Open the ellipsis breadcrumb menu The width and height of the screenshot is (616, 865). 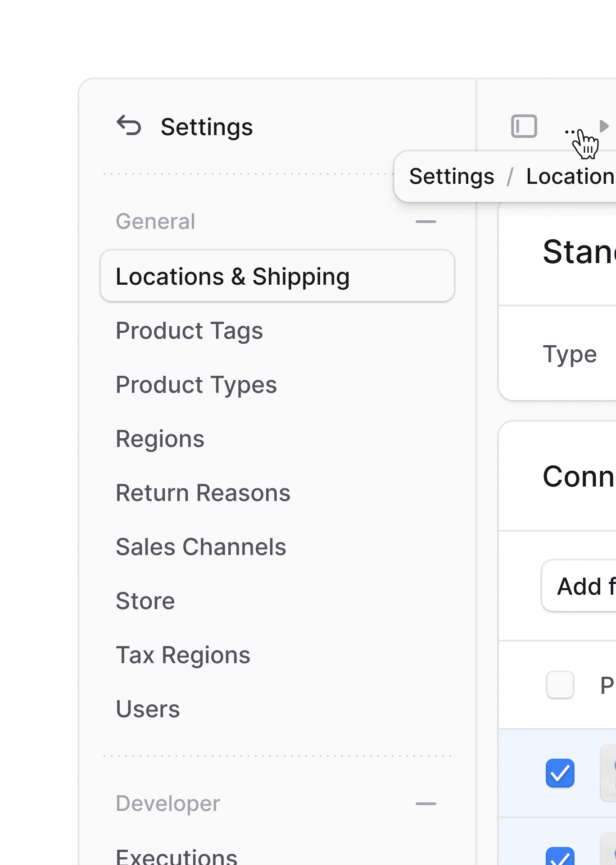coord(571,132)
